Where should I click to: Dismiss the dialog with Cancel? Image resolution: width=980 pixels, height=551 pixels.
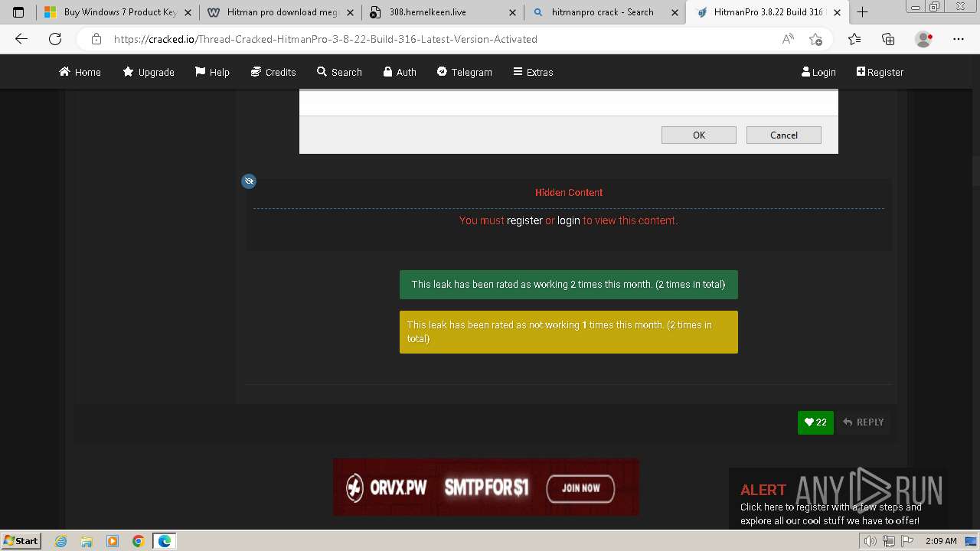pos(784,135)
